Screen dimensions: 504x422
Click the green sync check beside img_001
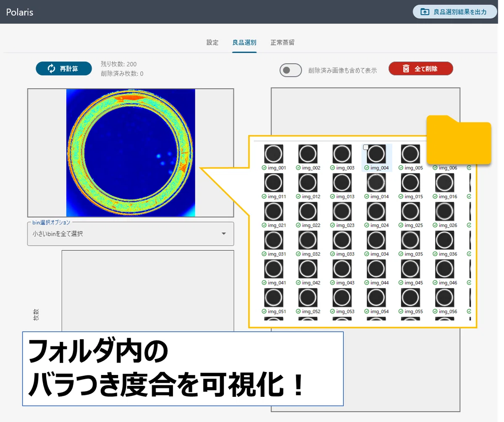click(x=264, y=168)
